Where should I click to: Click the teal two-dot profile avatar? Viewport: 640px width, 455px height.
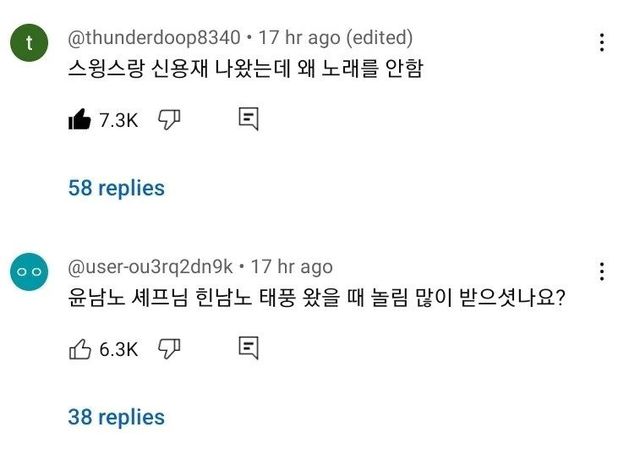pos(30,274)
